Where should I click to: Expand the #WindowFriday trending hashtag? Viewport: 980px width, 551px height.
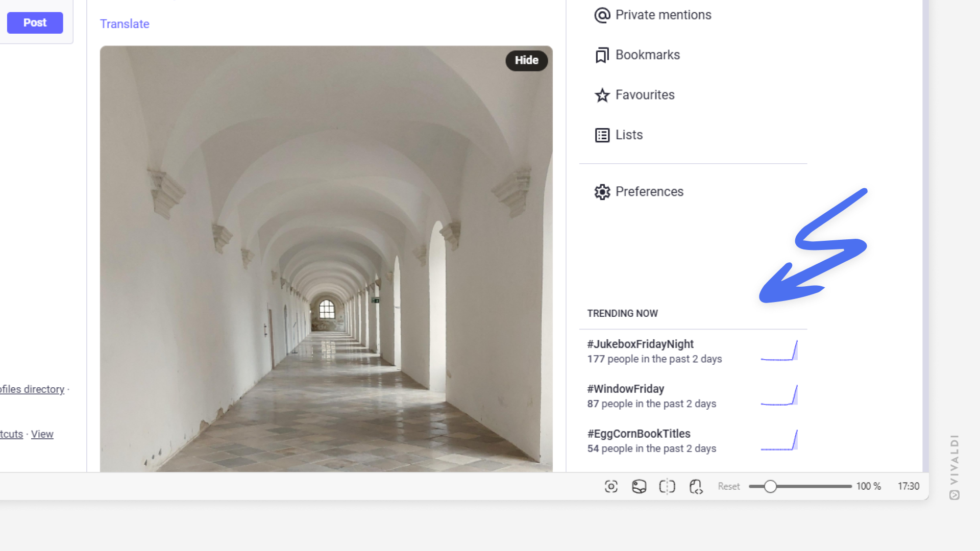tap(625, 388)
